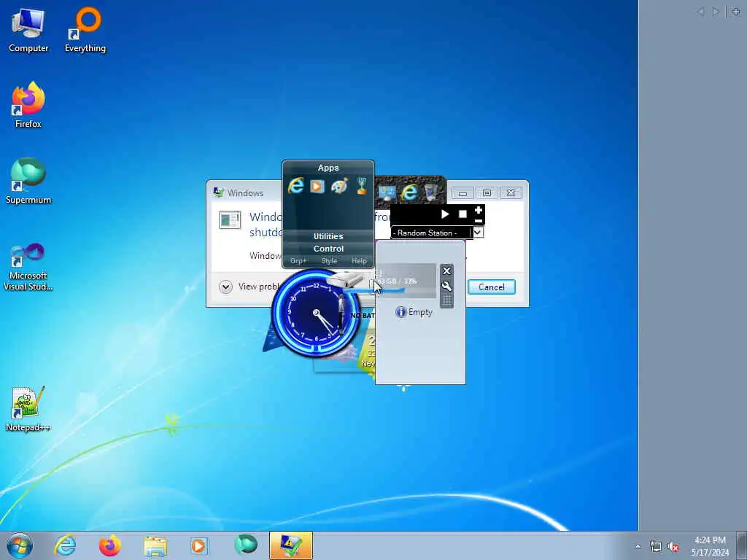Open the Style option in launcher gadget
The image size is (747, 560).
point(329,261)
